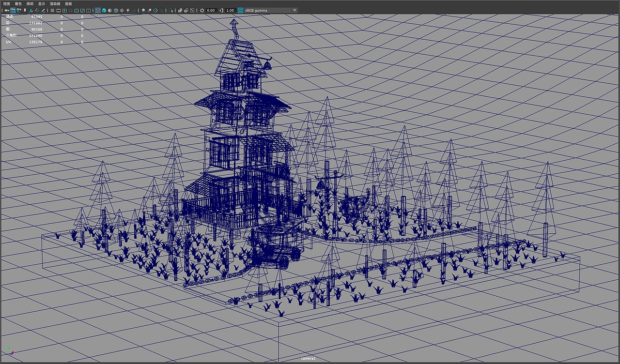This screenshot has width=620, height=364.
Task: Click the X-Ray Active Components icon
Action: pyautogui.click(x=186, y=10)
